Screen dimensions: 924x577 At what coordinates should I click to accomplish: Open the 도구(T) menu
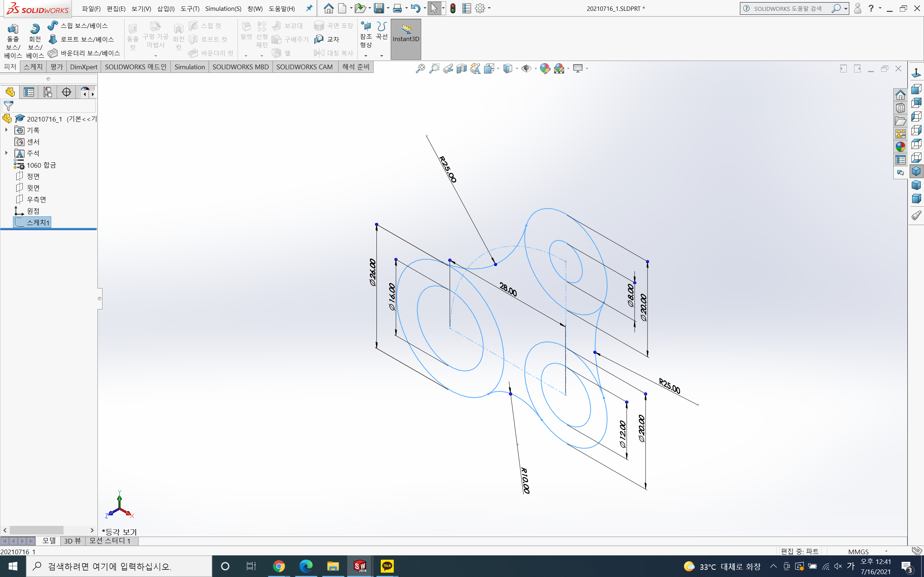190,8
